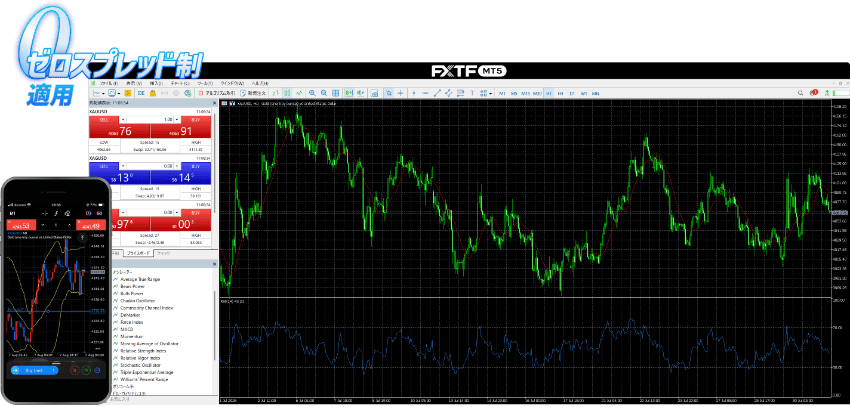Toggle chart auto-scroll
Screen dimensions: 850x407
point(349,93)
